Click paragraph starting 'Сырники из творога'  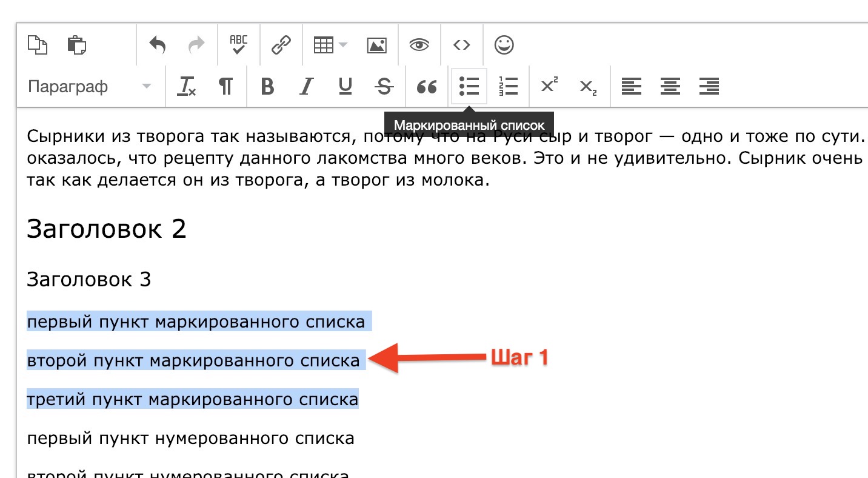447,158
